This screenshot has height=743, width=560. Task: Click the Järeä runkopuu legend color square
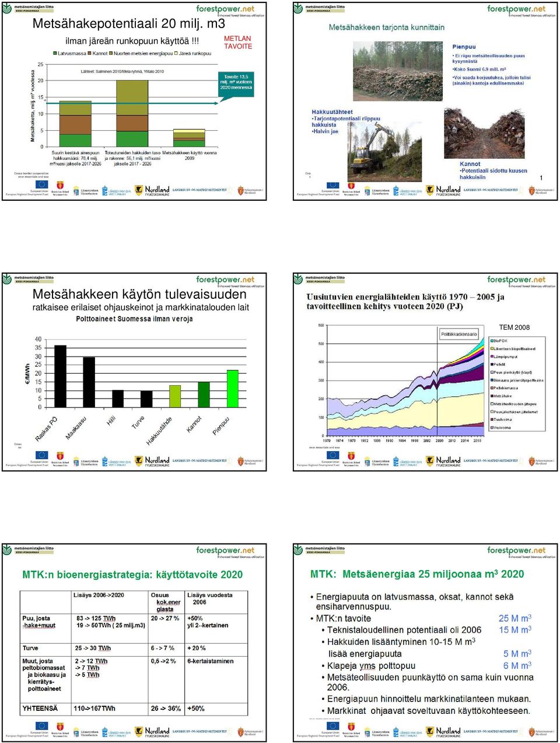pos(175,54)
